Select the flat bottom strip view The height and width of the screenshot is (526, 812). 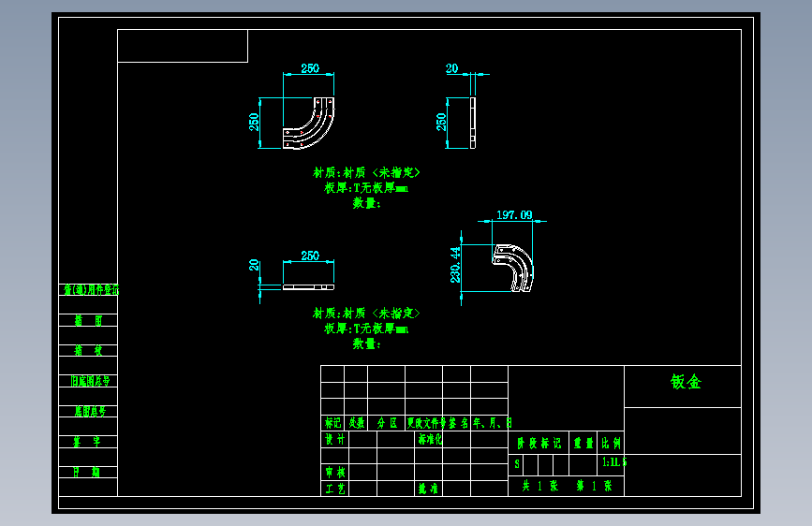[x=309, y=286]
